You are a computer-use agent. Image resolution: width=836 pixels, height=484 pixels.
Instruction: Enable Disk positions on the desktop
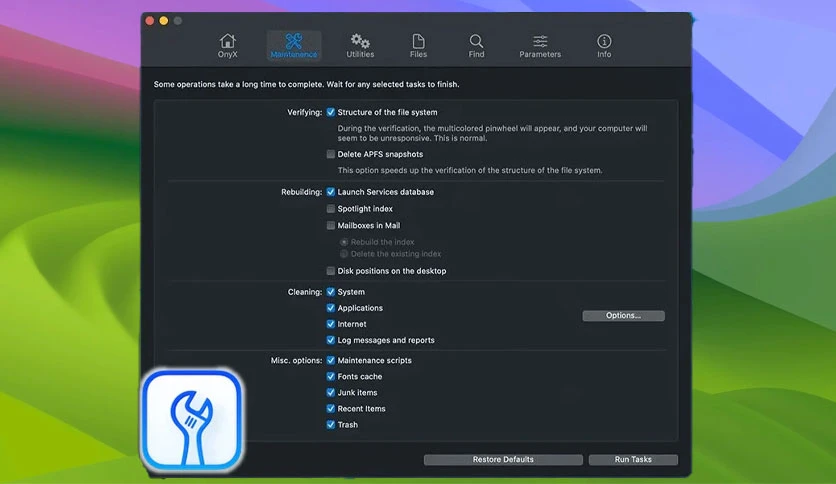pyautogui.click(x=331, y=271)
